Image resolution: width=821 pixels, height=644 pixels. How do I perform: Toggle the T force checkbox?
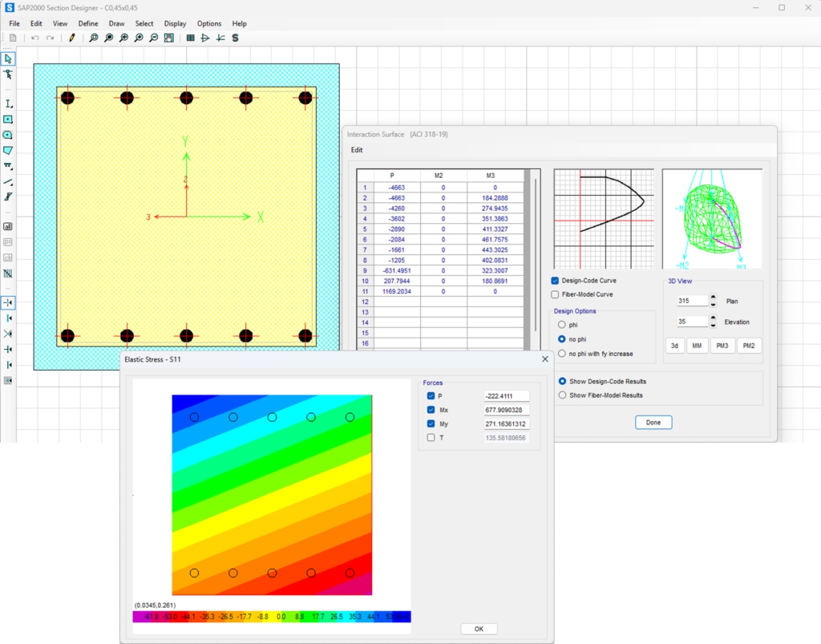tap(431, 437)
